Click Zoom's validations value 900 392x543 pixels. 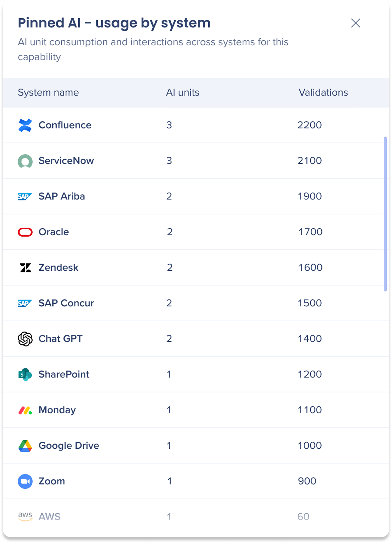coord(307,481)
